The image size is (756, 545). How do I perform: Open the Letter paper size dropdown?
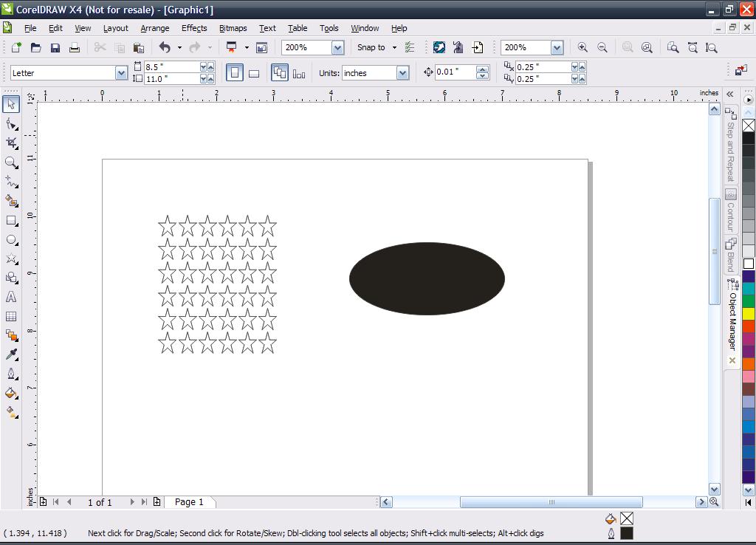pyautogui.click(x=121, y=73)
